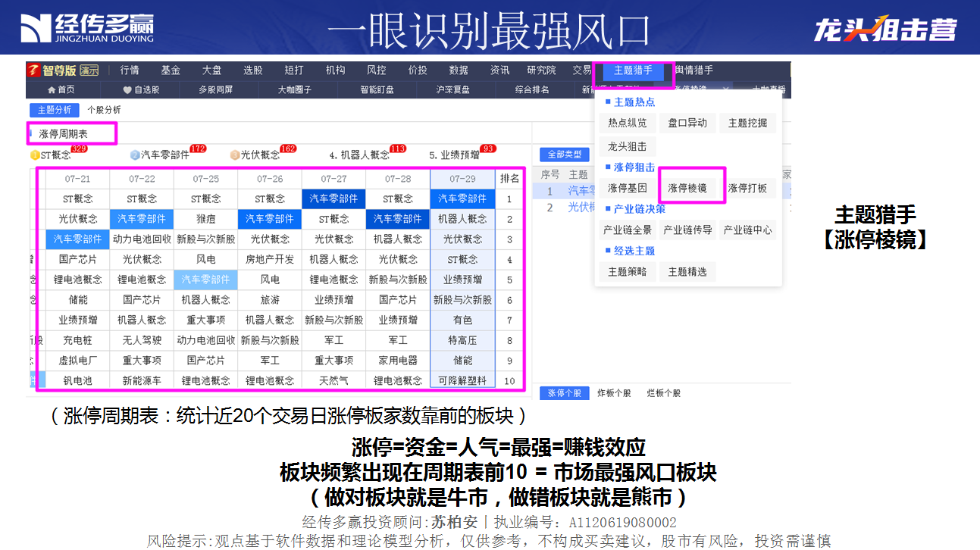Select the 个股分析 tab
Image resolution: width=980 pixels, height=550 pixels.
click(x=104, y=110)
